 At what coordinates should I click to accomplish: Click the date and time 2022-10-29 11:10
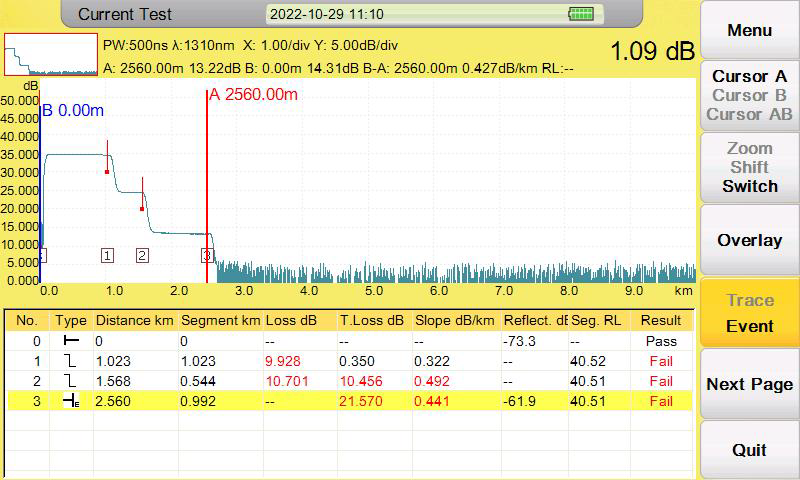(327, 14)
